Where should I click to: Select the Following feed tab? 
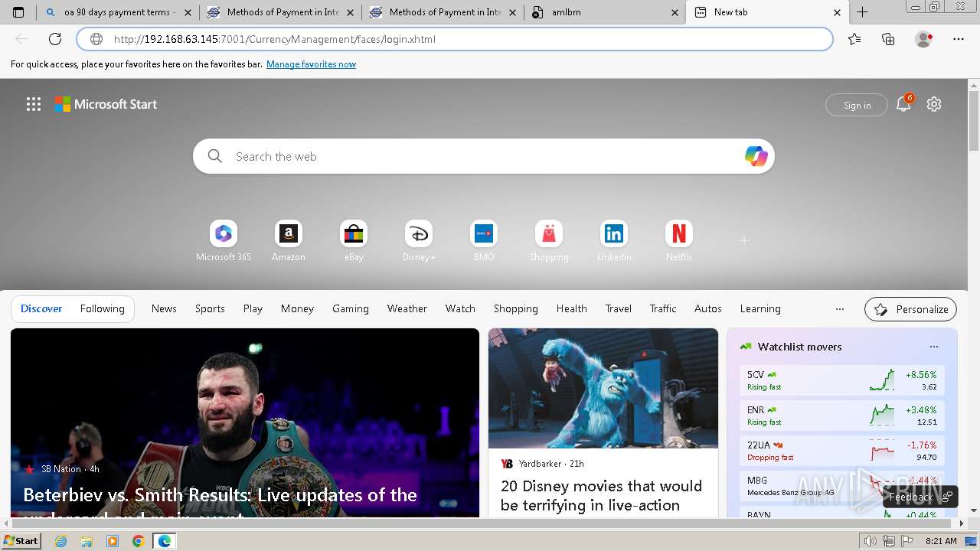point(102,309)
